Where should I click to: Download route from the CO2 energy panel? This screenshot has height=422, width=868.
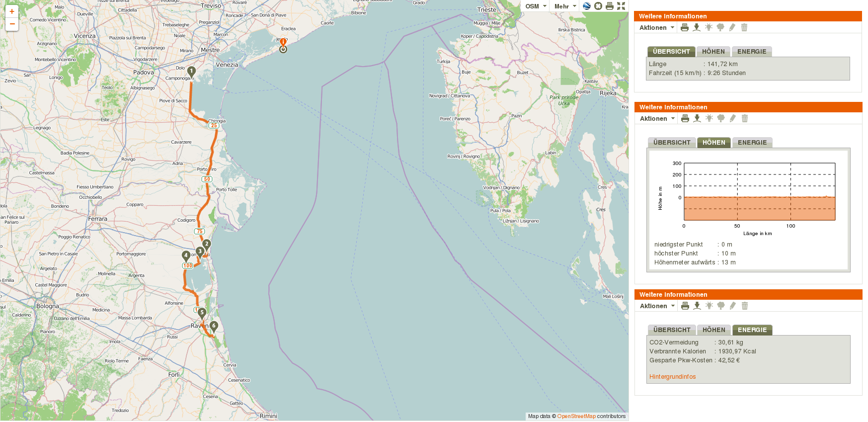point(697,306)
